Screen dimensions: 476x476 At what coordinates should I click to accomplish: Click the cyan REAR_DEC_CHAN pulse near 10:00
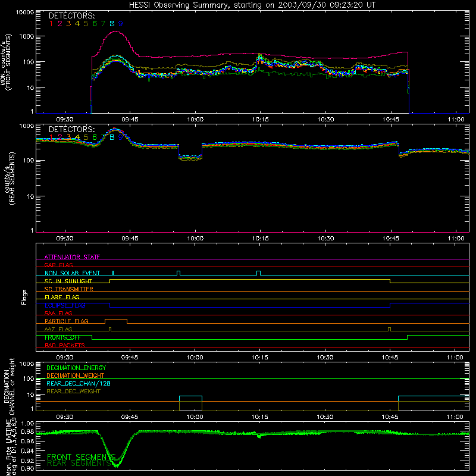click(x=190, y=396)
